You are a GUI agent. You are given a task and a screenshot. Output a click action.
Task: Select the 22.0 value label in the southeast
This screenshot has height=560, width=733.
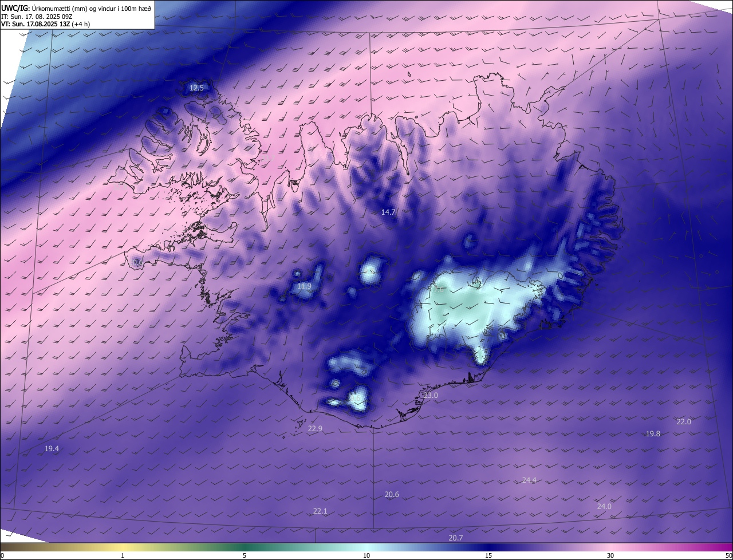(x=684, y=422)
